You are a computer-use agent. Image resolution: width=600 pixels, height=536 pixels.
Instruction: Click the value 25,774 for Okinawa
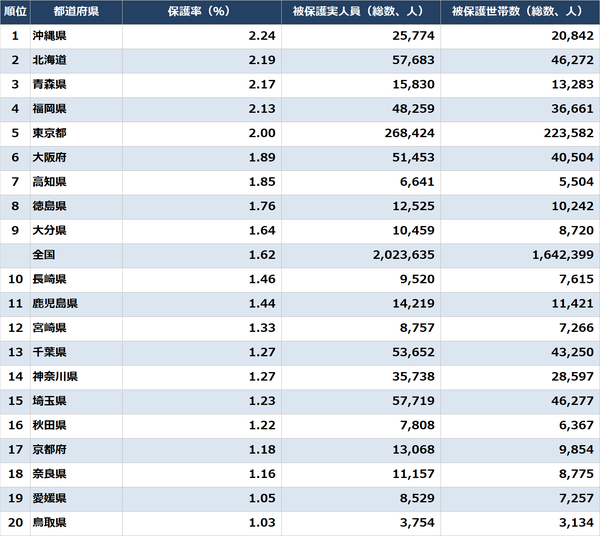point(414,36)
